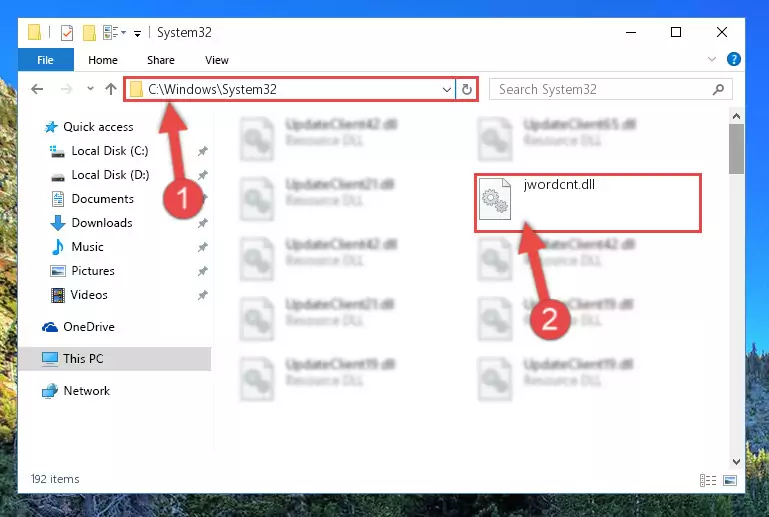
Task: Click the address bar path C:\Windows\System32
Action: 212,89
